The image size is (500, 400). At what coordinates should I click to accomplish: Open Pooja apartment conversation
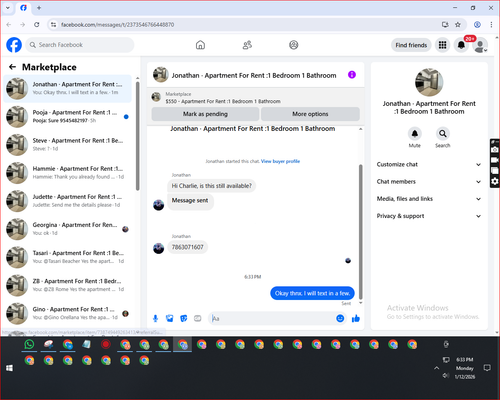[68, 116]
